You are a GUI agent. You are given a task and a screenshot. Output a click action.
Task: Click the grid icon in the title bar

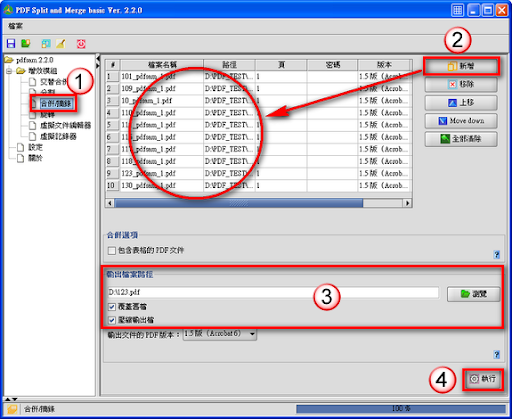coord(458,10)
